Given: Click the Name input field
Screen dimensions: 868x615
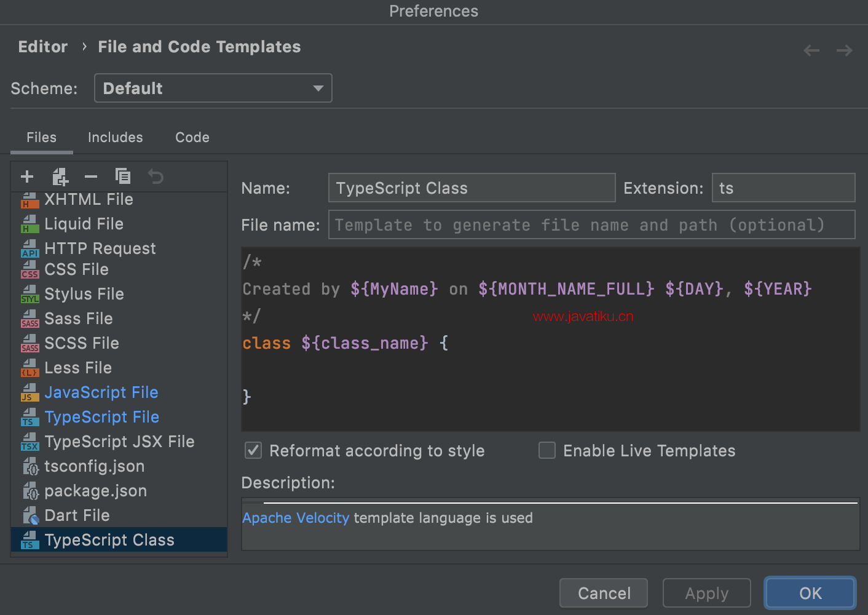Looking at the screenshot, I should tap(471, 188).
